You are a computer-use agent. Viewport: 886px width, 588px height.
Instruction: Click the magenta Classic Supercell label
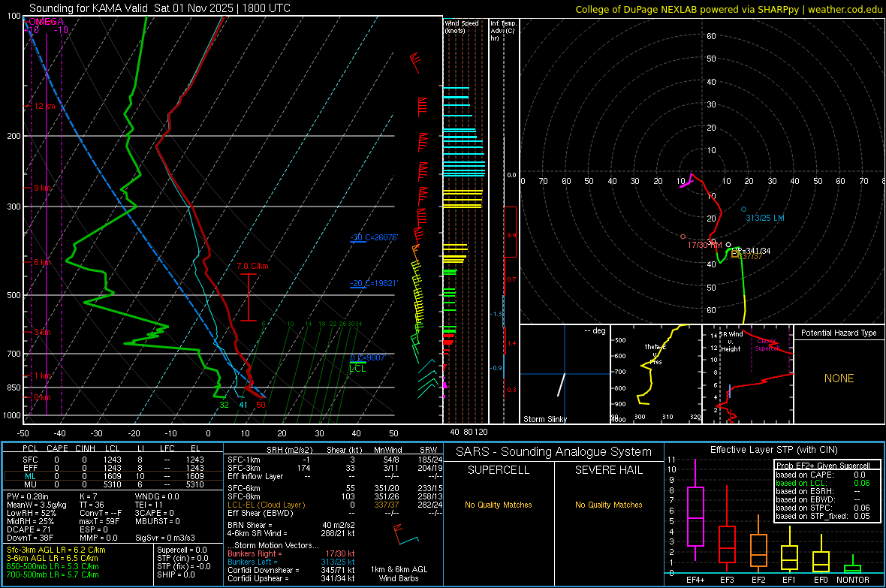click(767, 345)
